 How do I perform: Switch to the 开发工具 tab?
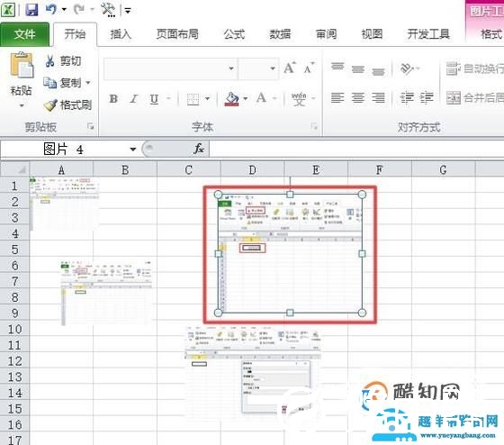tap(428, 34)
